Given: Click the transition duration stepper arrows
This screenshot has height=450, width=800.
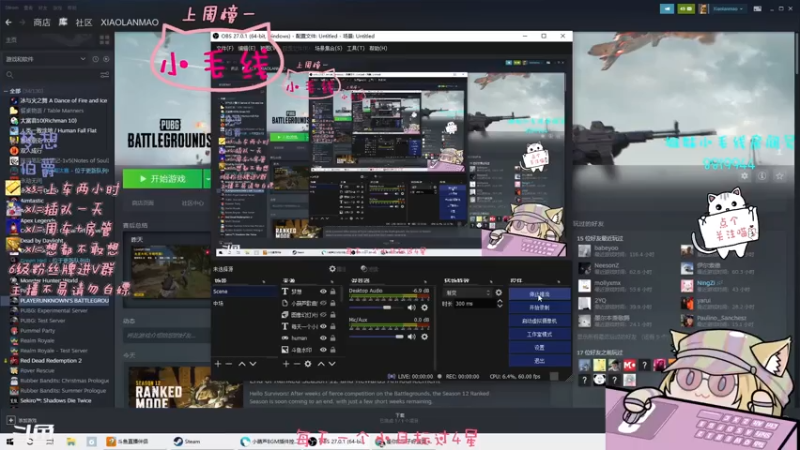Looking at the screenshot, I should [499, 304].
